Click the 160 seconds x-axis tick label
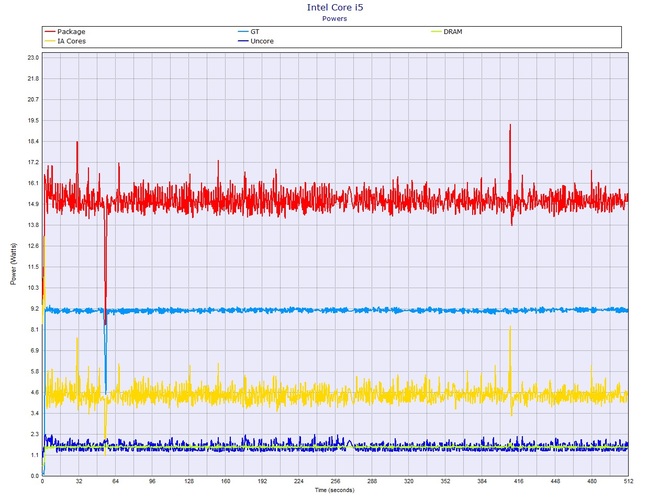The height and width of the screenshot is (502, 670). coord(226,481)
